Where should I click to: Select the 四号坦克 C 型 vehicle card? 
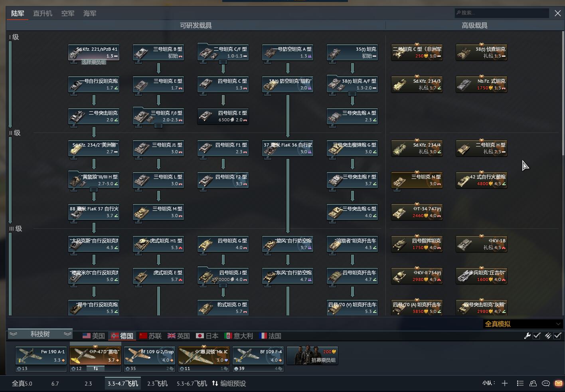(223, 84)
